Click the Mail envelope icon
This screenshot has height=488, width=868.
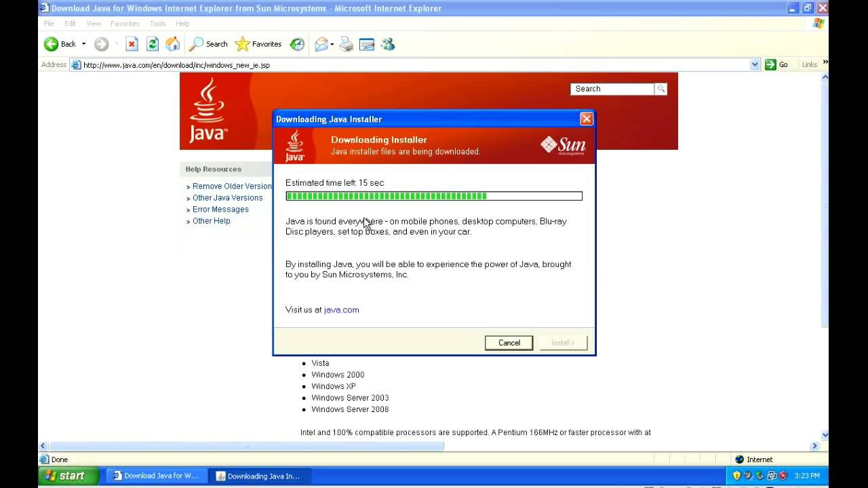[321, 44]
